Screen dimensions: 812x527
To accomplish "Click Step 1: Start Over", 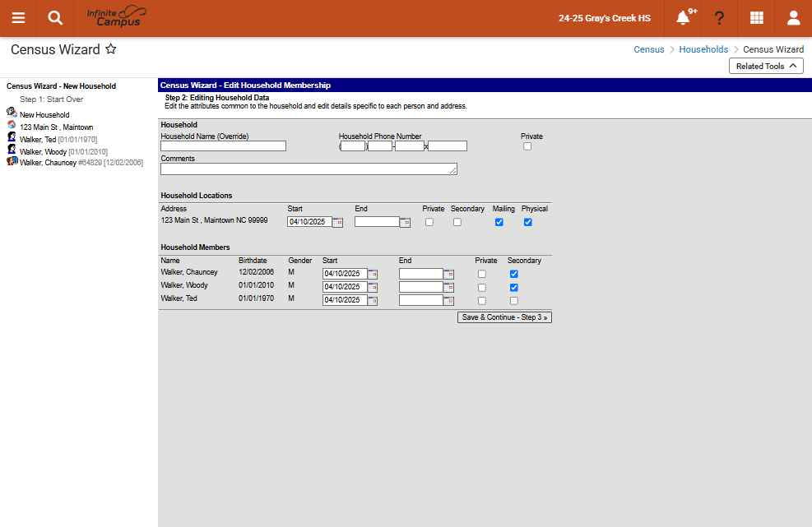I will pyautogui.click(x=51, y=99).
